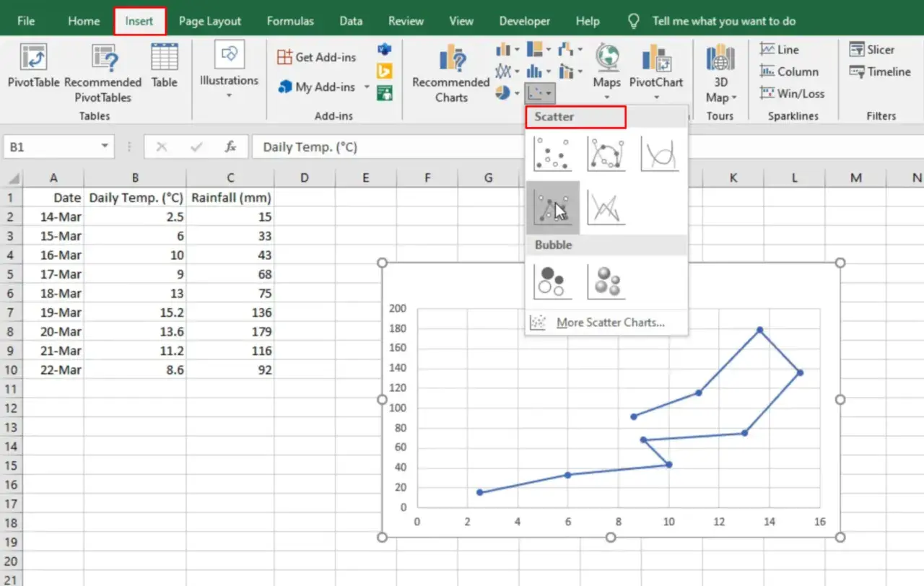The width and height of the screenshot is (924, 586).
Task: Open the pie chart dropdown arrow
Action: click(x=517, y=92)
